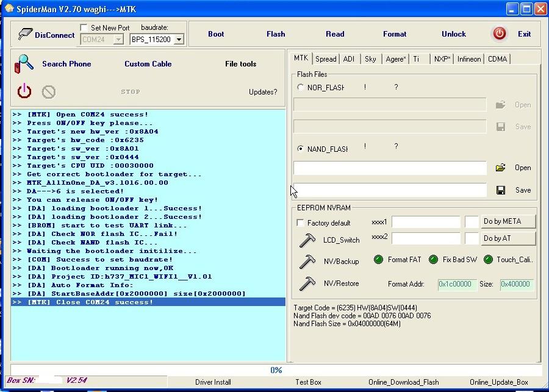This screenshot has width=549, height=392.
Task: Click the xxxx2 input field
Action: coord(426,238)
